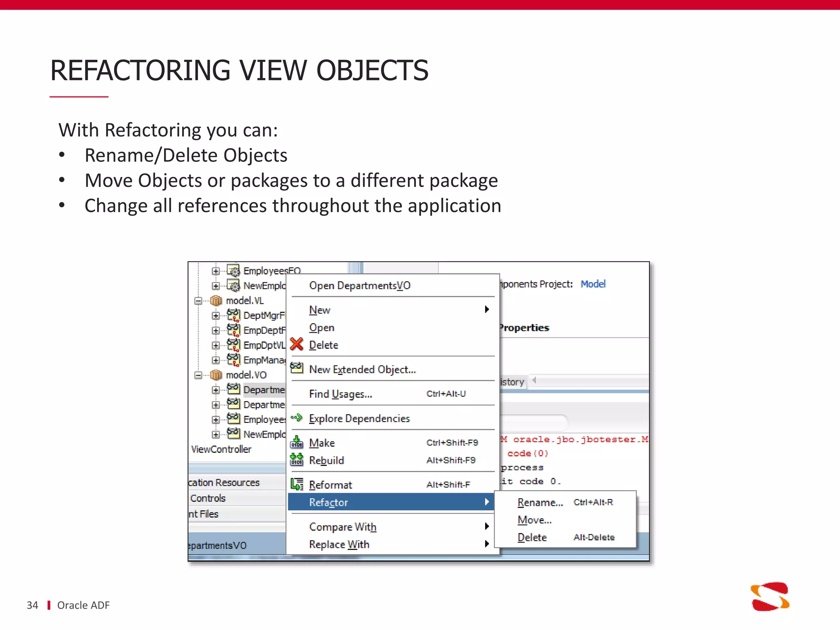840x630 pixels.
Task: Expand the EmpDptVL tree node
Action: click(x=216, y=345)
